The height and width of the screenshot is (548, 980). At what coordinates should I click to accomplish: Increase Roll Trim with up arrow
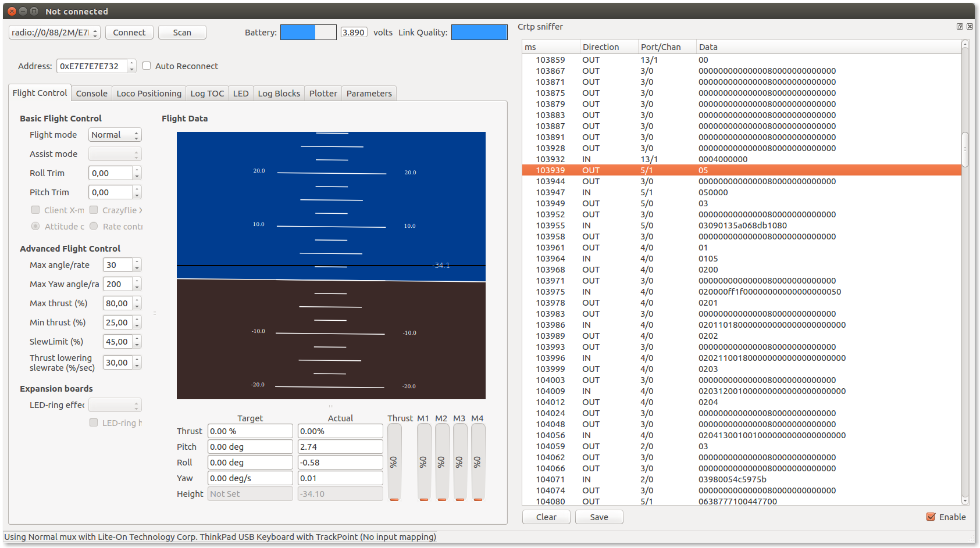(x=137, y=170)
